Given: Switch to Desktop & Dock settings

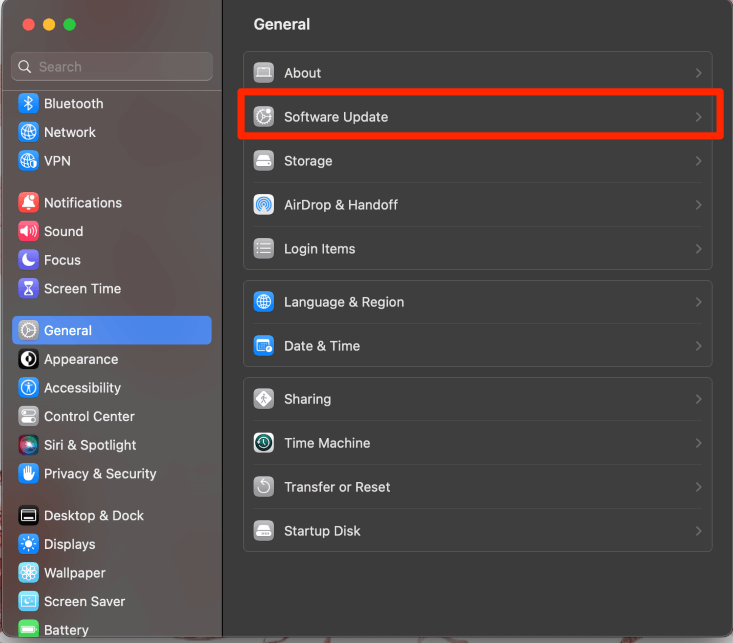Looking at the screenshot, I should point(93,516).
